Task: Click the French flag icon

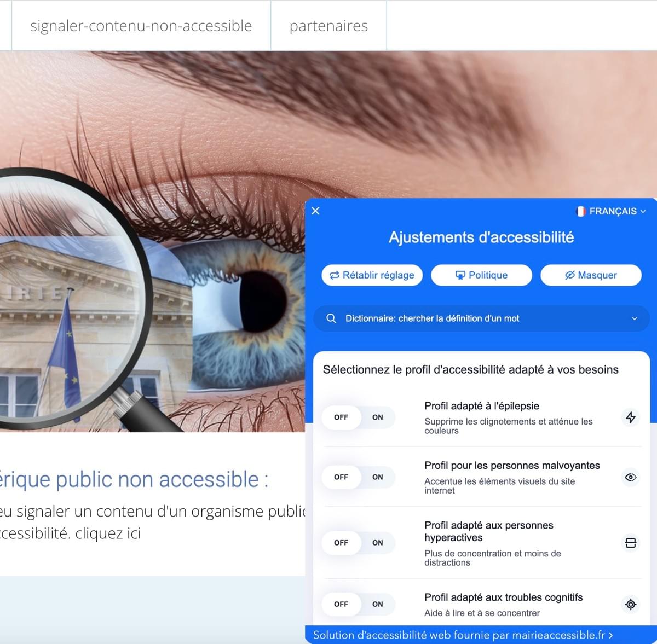Action: (x=581, y=211)
